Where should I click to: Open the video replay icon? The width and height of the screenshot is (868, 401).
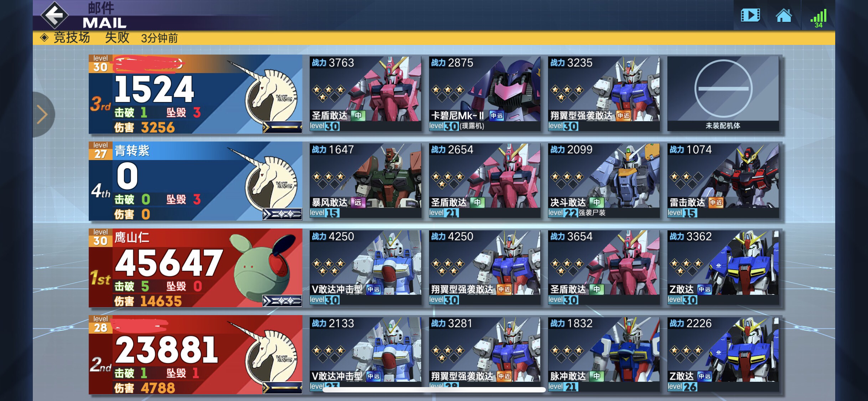coord(750,15)
